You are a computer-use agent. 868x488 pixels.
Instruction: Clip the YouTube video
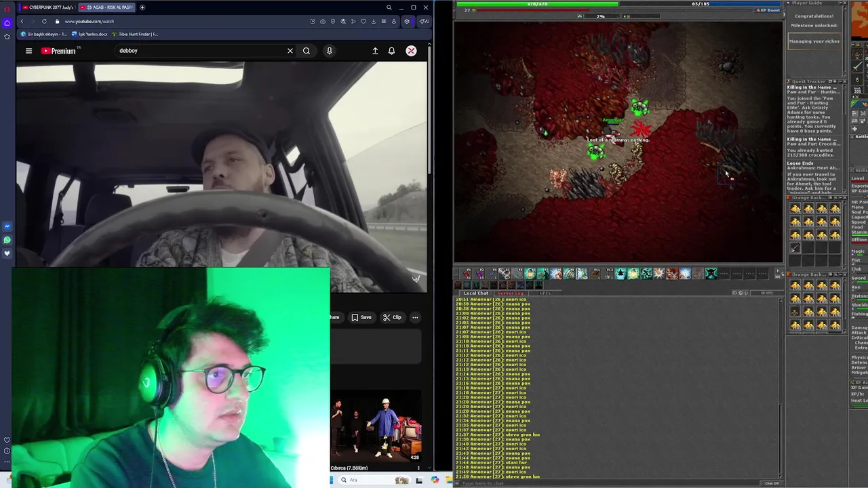(x=392, y=317)
